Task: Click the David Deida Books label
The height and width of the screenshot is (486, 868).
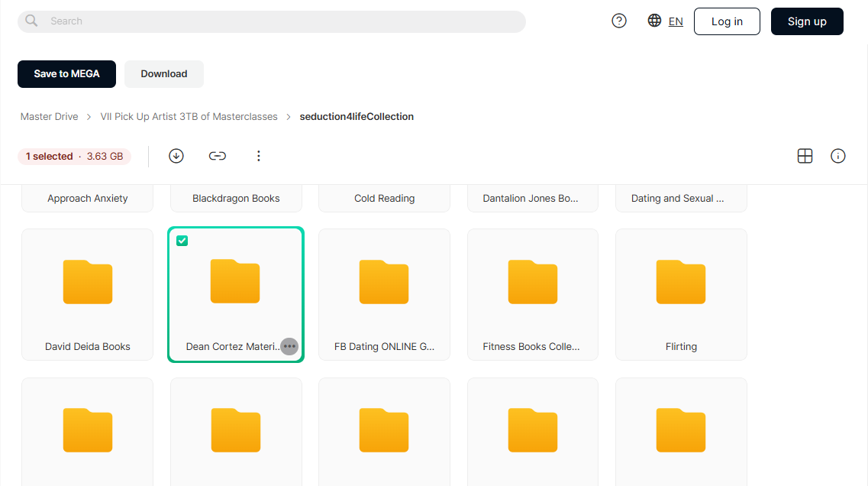Action: tap(88, 347)
